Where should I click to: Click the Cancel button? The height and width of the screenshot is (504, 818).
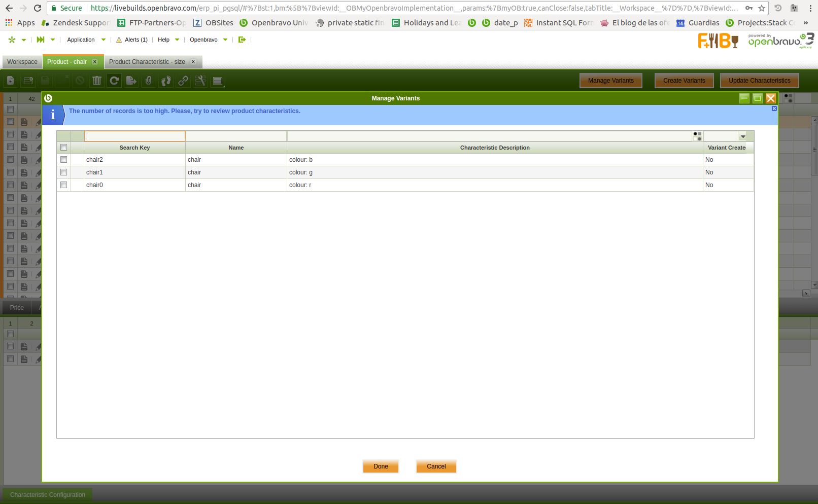(x=436, y=466)
